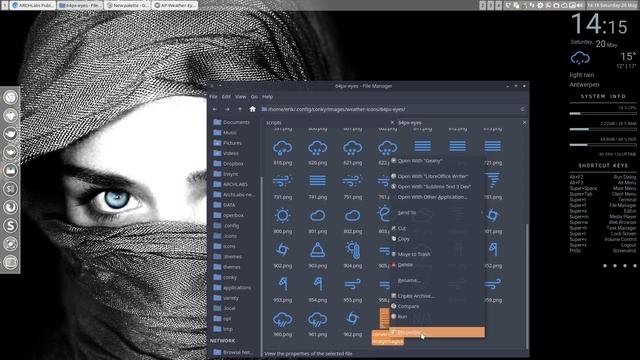This screenshot has width=640, height=360.
Task: Go to the home folder icon
Action: (x=253, y=109)
